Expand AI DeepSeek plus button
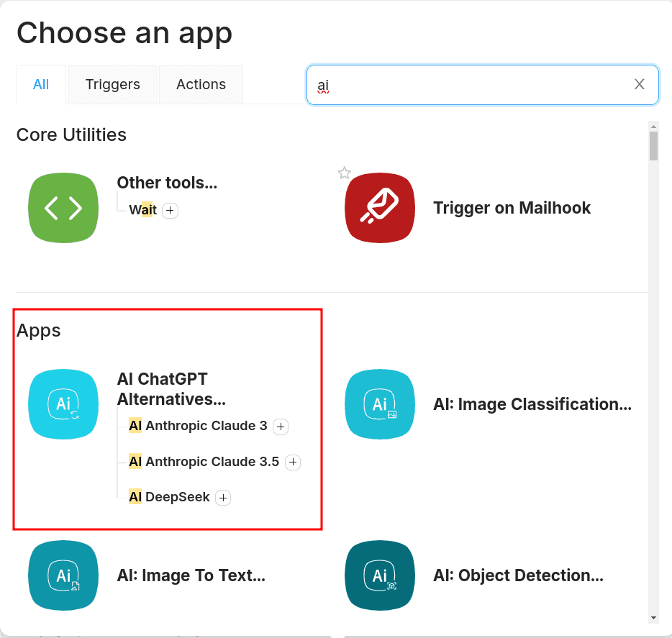Image resolution: width=672 pixels, height=638 pixels. (223, 498)
